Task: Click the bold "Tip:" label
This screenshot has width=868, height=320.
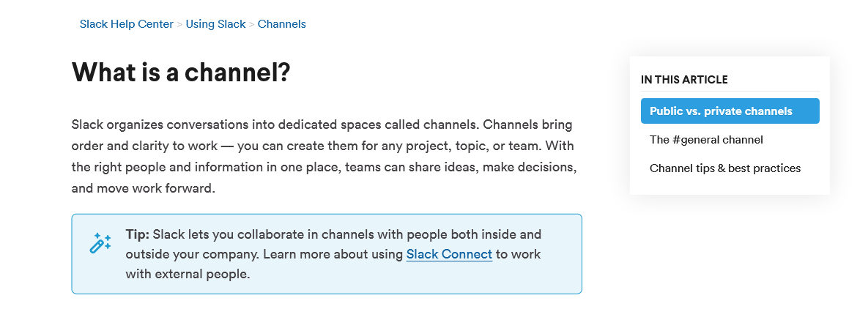Action: (x=137, y=234)
